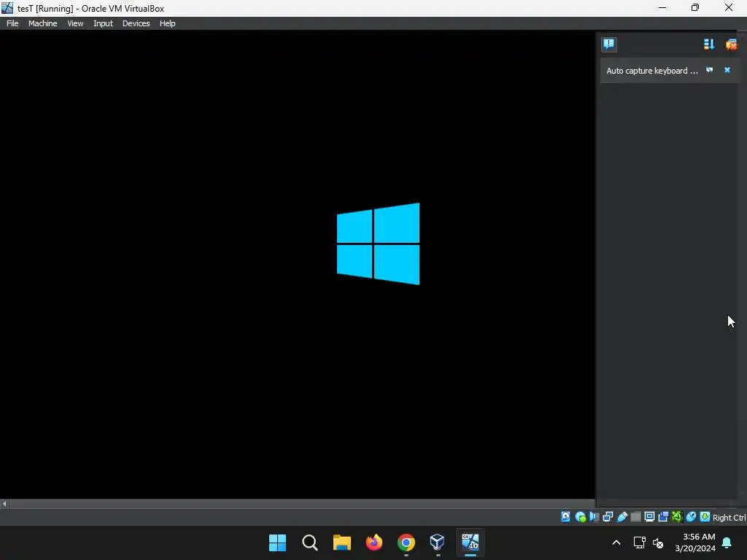Minimize the VirtualBox VM window
747x560 pixels.
tap(662, 7)
